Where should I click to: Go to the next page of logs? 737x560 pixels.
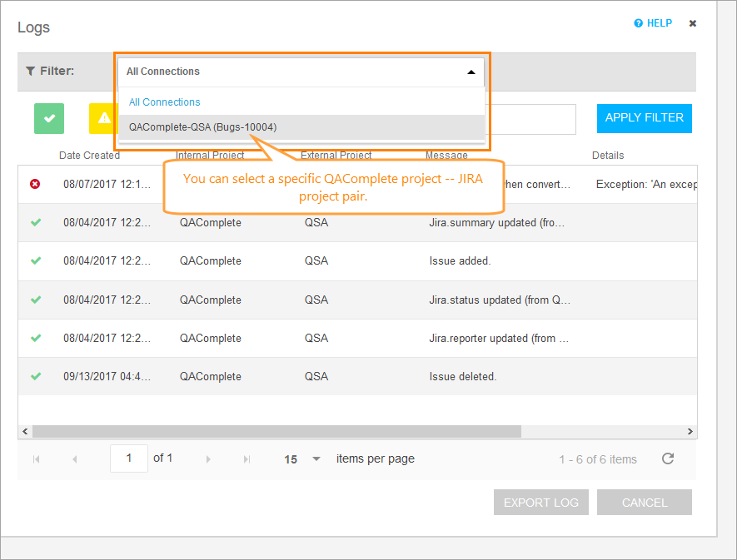pyautogui.click(x=208, y=458)
